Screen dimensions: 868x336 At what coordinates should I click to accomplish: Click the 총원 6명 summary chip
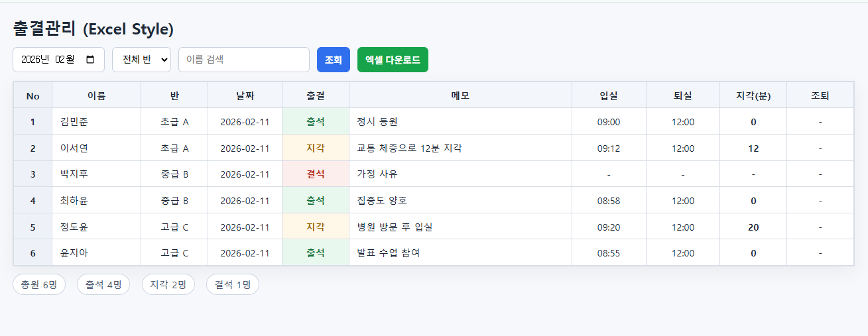coord(39,285)
